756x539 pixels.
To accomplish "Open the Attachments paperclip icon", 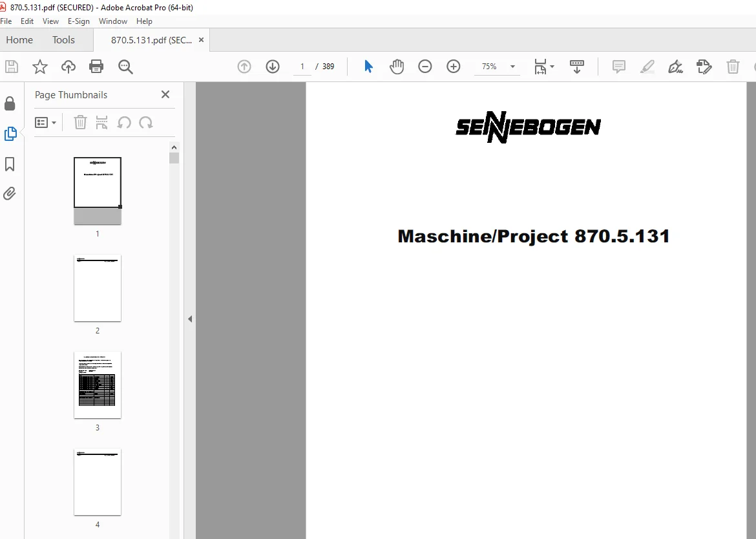I will point(10,194).
